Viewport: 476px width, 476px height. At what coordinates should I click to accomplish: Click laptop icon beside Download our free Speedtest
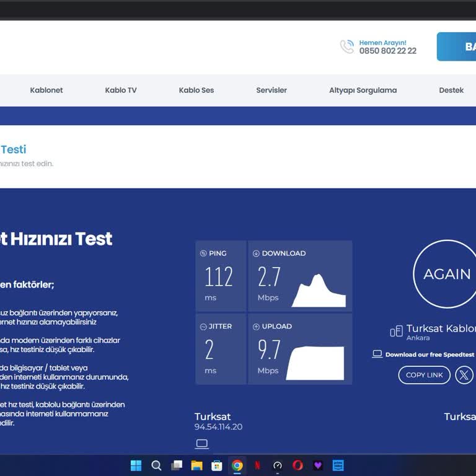pos(377,354)
